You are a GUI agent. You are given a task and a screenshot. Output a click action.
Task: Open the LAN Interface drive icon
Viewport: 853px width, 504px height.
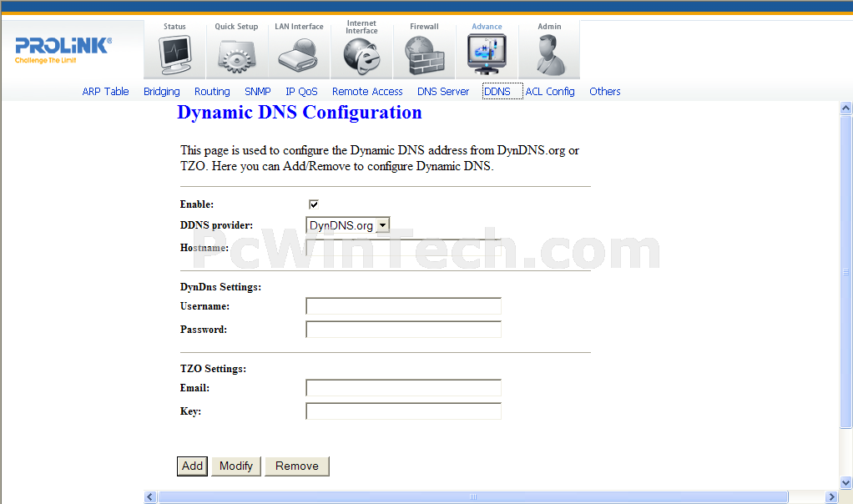click(x=299, y=55)
